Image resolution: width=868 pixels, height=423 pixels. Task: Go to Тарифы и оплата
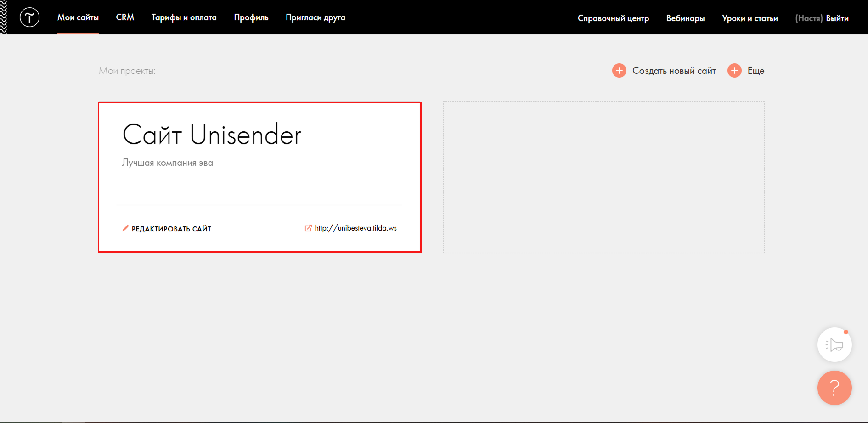pos(184,17)
